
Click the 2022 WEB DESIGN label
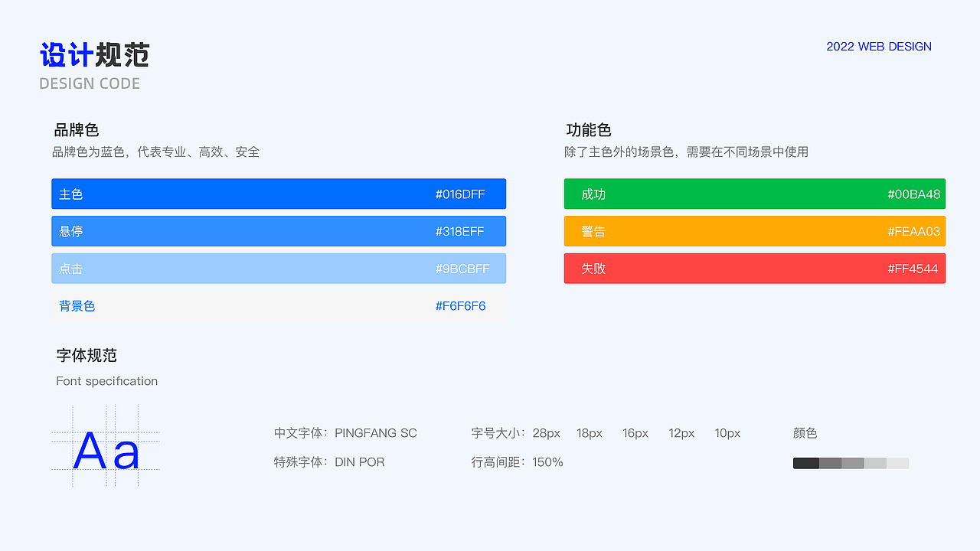[879, 47]
